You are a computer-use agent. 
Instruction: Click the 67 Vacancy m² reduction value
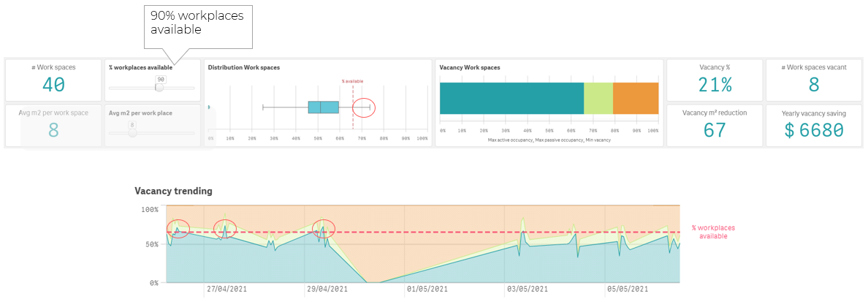(x=715, y=130)
